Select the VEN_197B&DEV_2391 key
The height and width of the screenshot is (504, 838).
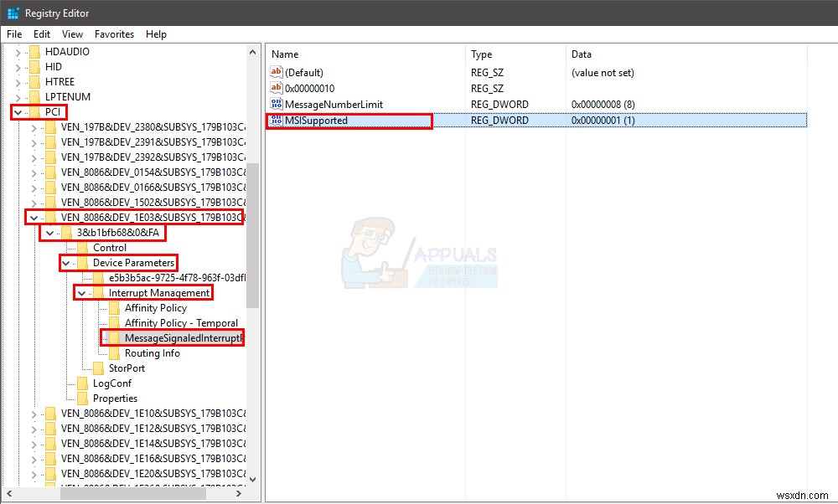point(153,142)
